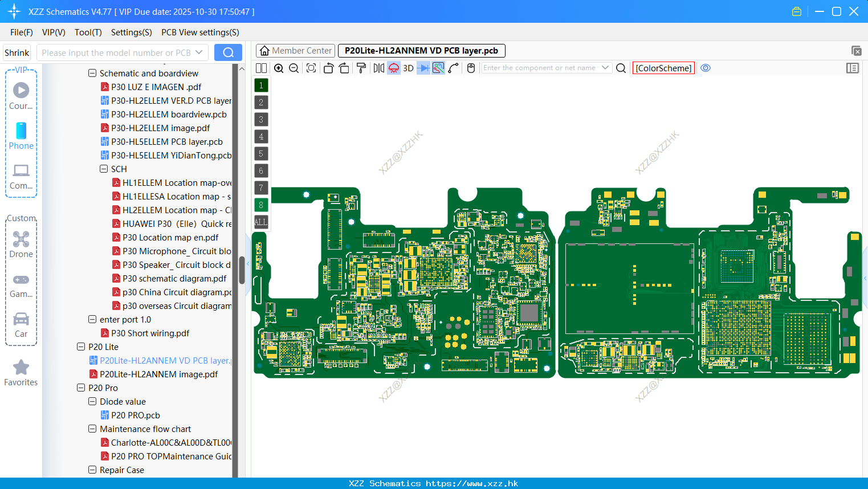
Task: Rotate board clockwise
Action: [344, 68]
